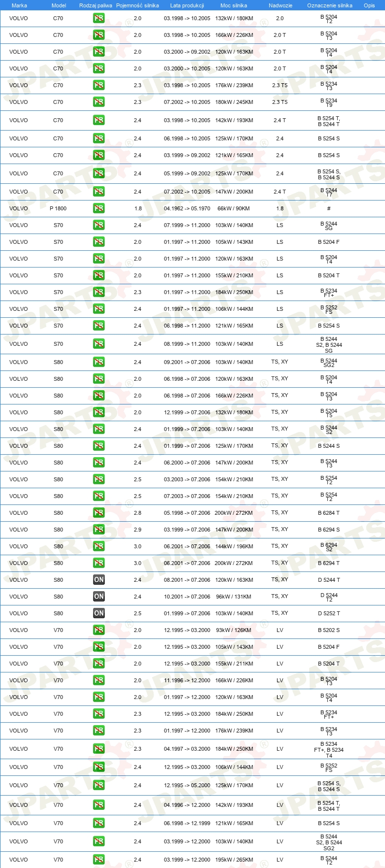Click the Marka column header
The width and height of the screenshot is (385, 868).
tap(19, 5)
